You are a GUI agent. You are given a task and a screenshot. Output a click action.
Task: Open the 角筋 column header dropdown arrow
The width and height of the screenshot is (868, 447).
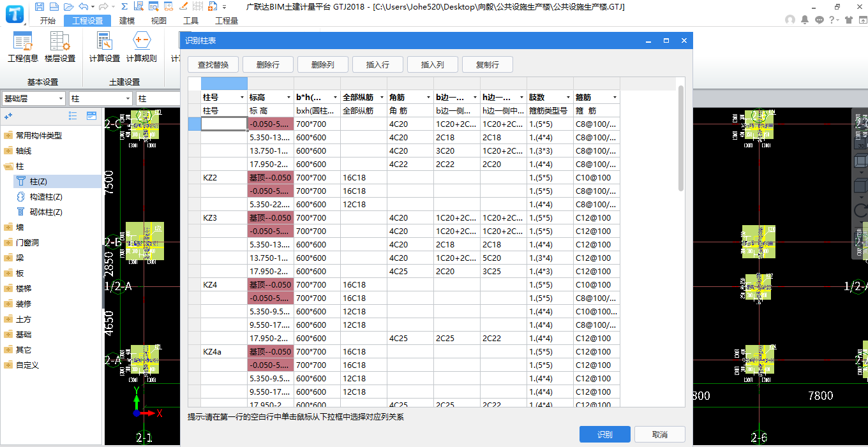428,98
